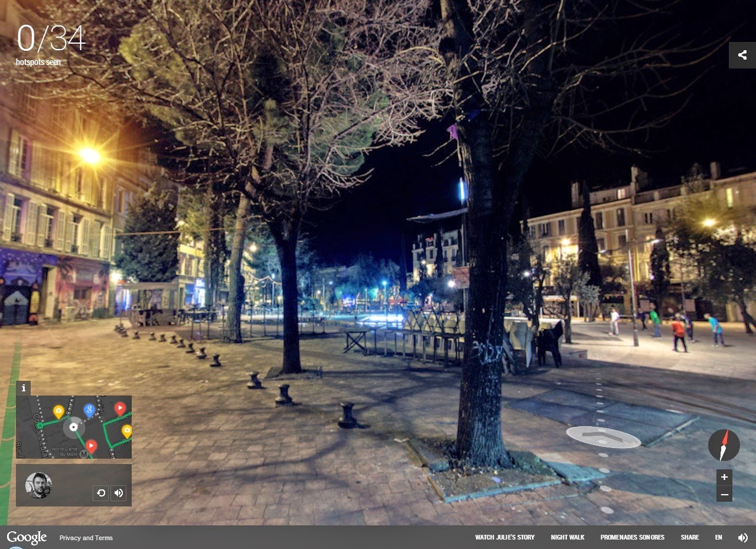Mute the narrator audio in guide panel
This screenshot has width=756, height=549.
point(119,493)
